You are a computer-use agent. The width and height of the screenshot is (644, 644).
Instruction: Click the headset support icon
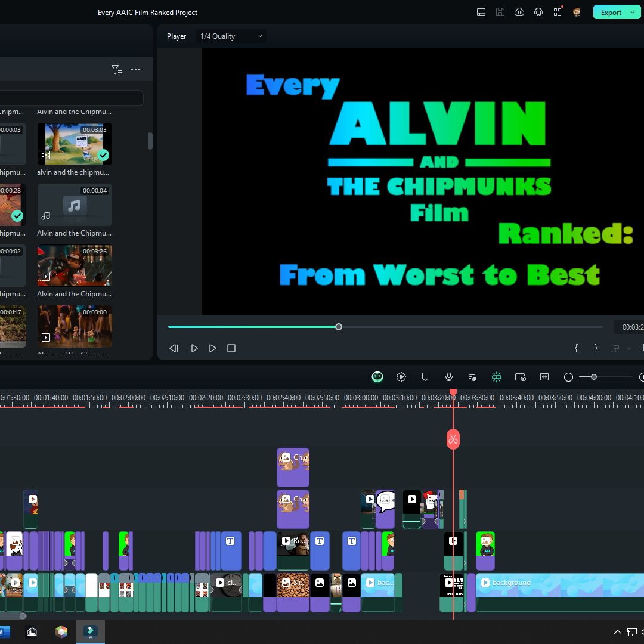tap(538, 12)
